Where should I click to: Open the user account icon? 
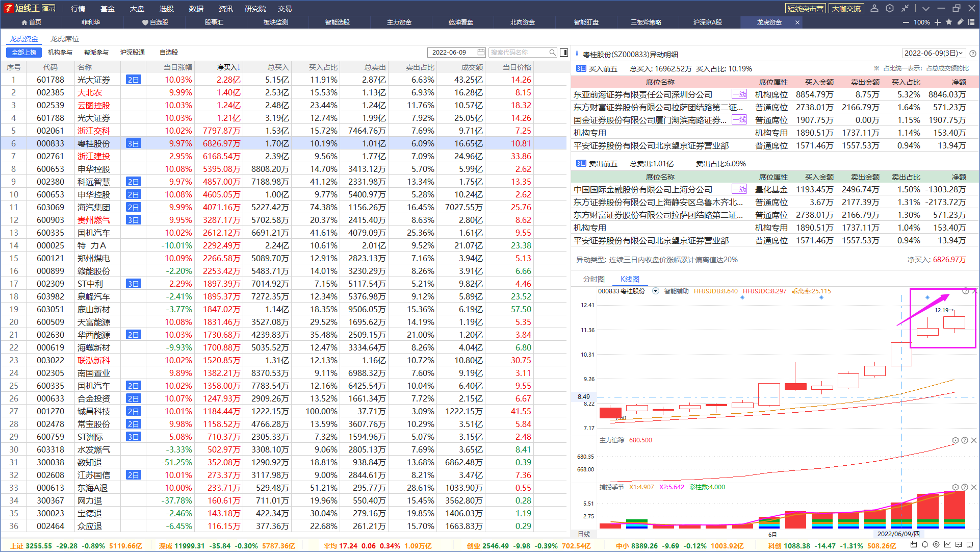click(874, 8)
